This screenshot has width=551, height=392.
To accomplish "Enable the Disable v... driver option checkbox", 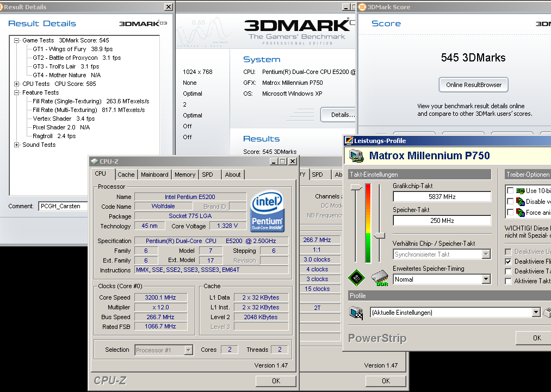I will [x=510, y=202].
